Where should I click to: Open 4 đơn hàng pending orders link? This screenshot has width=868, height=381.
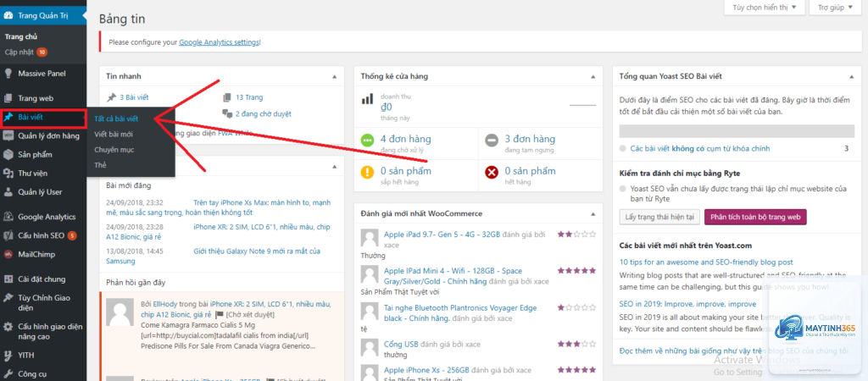[406, 139]
